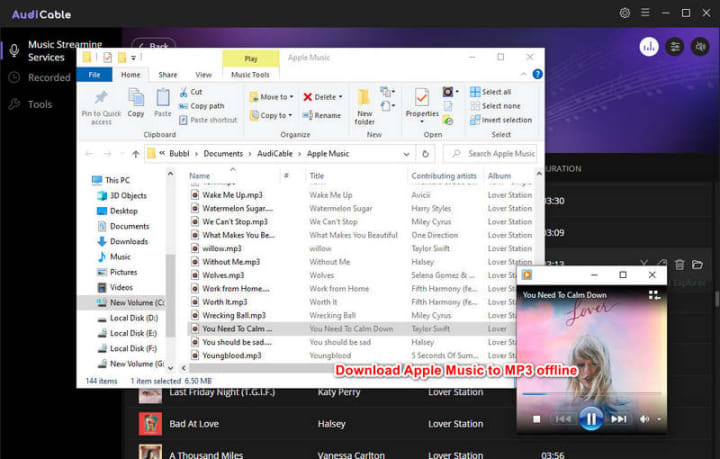
Task: Switch to the Home ribbon tab
Action: 130,75
